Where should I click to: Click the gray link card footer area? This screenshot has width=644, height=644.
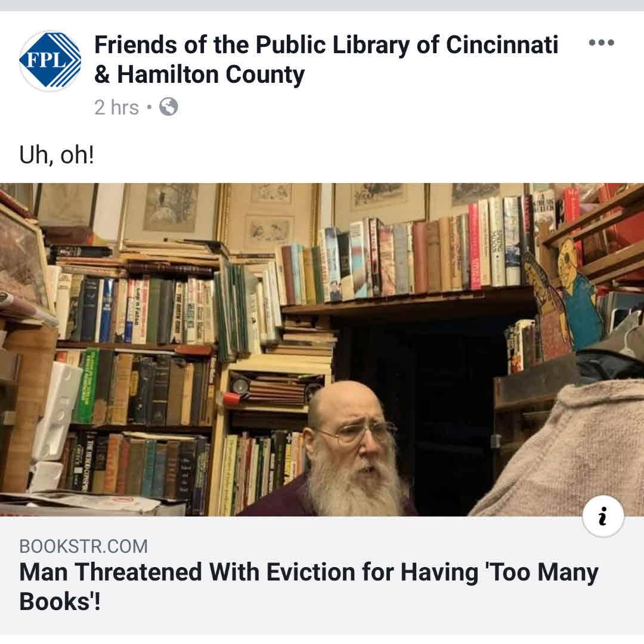322,575
